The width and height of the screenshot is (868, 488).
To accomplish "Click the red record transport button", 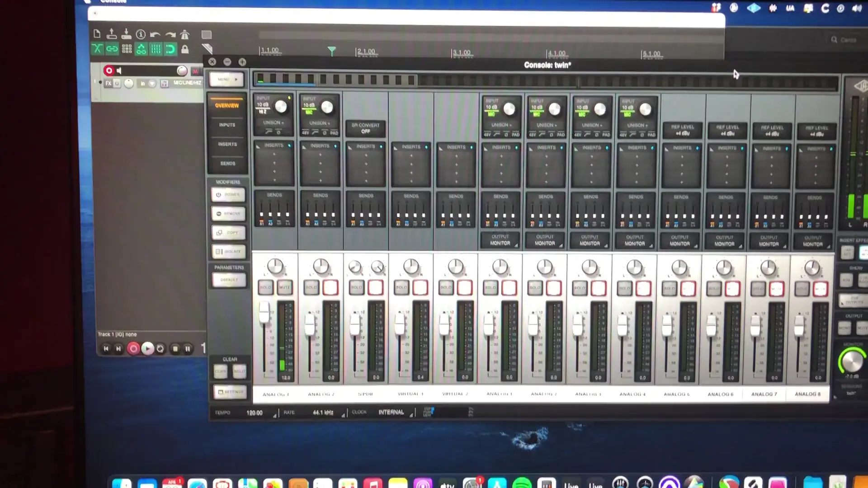I will [133, 348].
